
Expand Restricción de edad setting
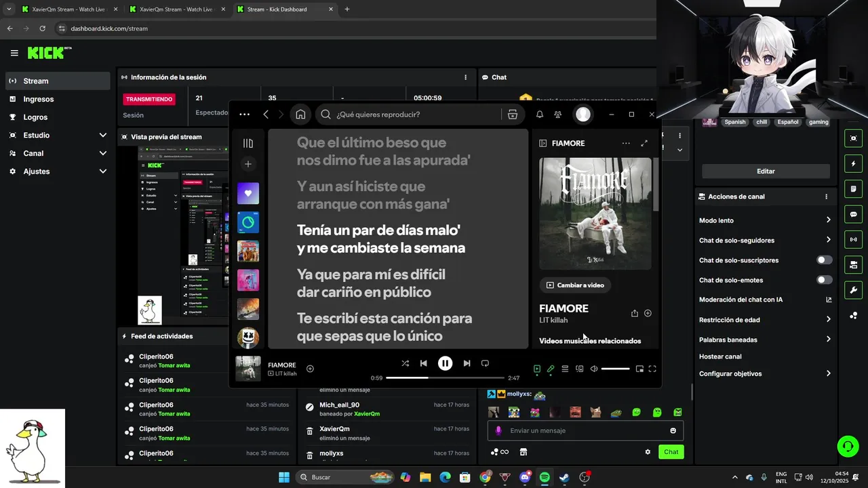(x=766, y=320)
